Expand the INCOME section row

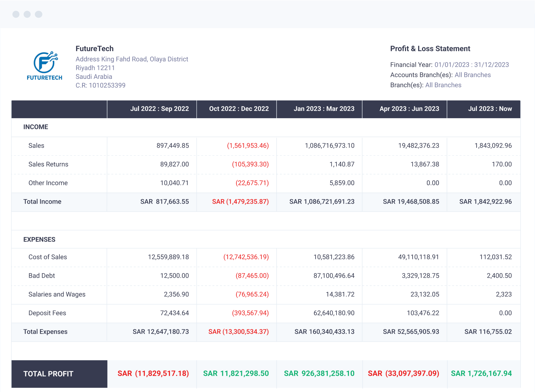coord(35,127)
